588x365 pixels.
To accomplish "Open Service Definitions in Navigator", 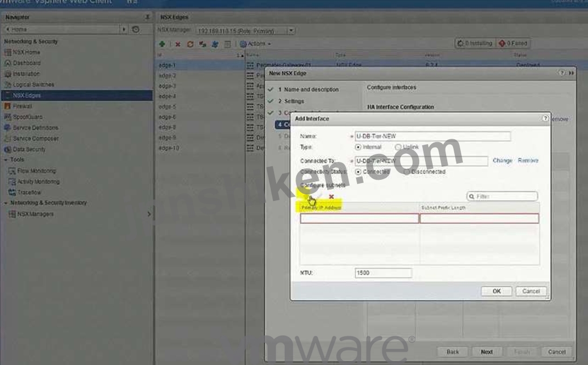I will pos(35,127).
